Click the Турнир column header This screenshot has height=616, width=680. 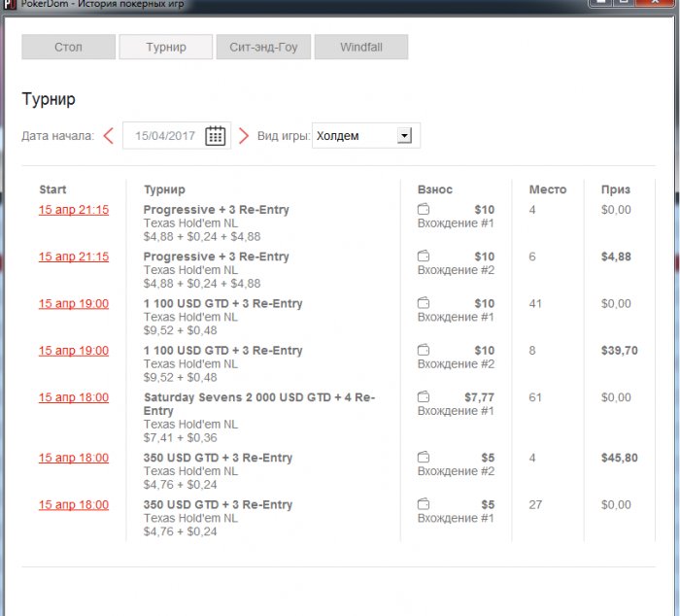click(165, 189)
